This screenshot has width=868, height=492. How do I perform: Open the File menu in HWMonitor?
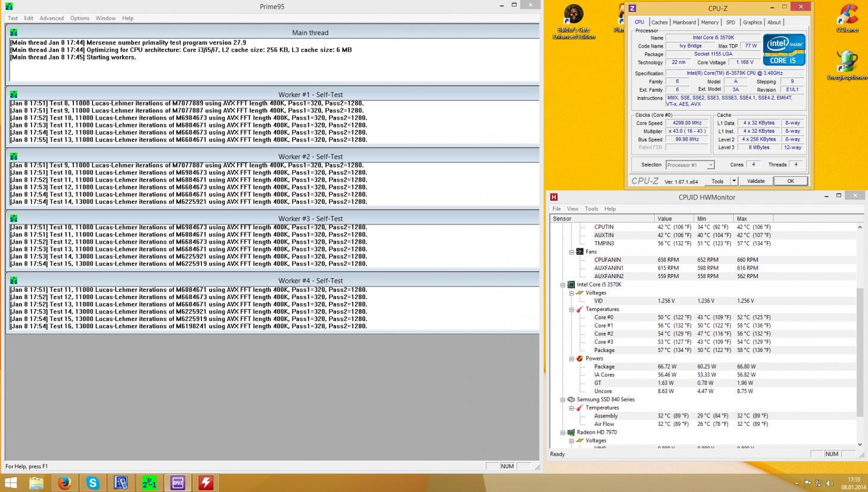(556, 208)
